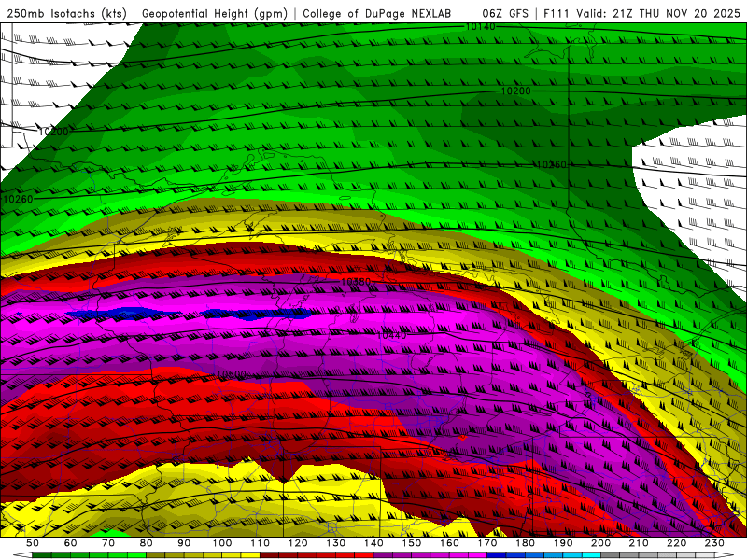
Task: Click the 180 value on the color scale
Action: pyautogui.click(x=525, y=543)
